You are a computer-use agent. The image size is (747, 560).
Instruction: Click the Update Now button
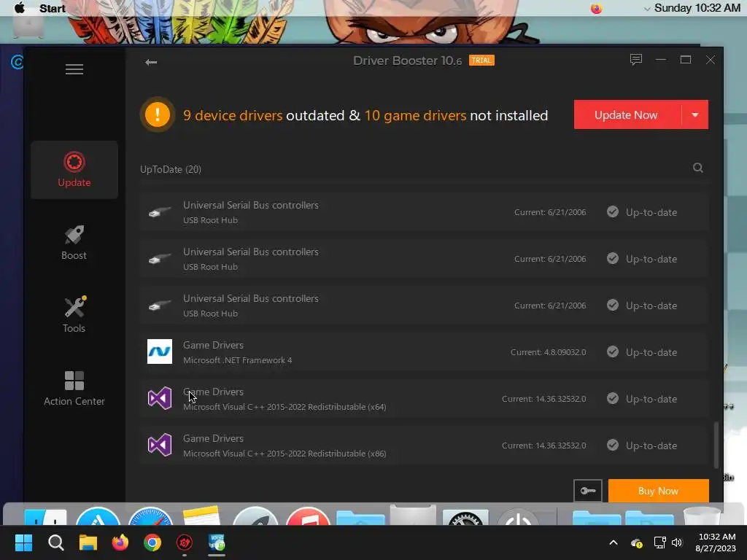pyautogui.click(x=626, y=114)
